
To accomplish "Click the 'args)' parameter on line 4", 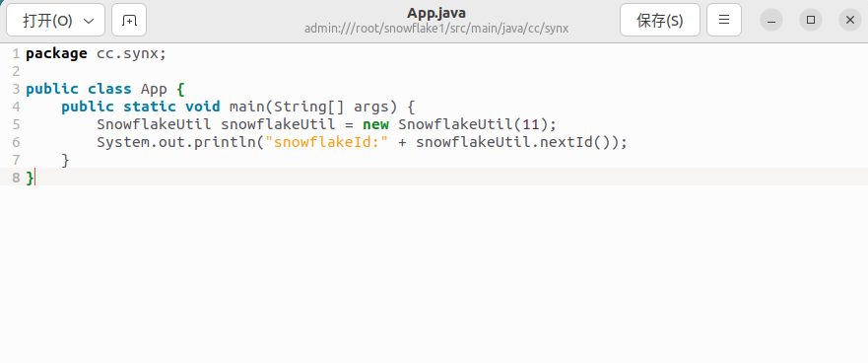I will 375,107.
